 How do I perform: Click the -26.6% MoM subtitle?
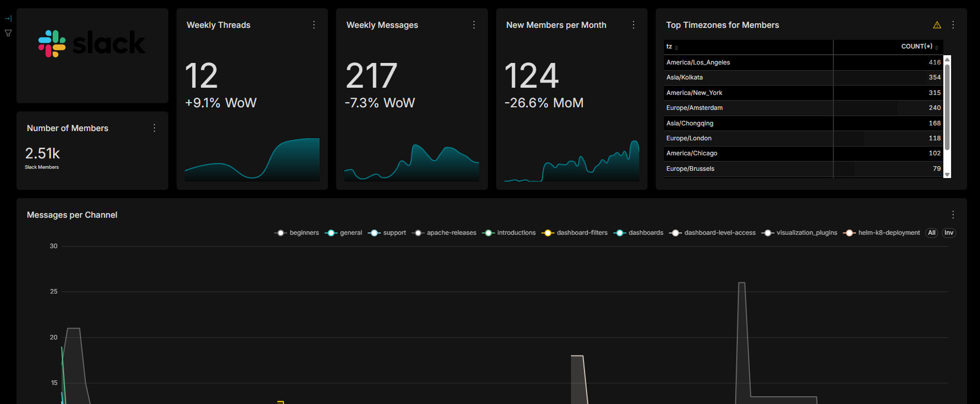(544, 103)
